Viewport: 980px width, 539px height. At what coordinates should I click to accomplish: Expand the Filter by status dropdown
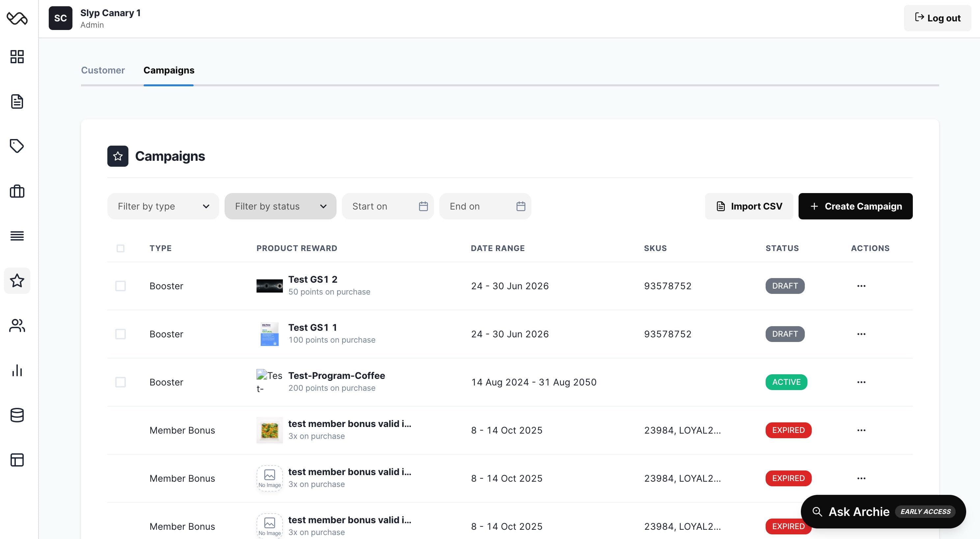pyautogui.click(x=280, y=206)
